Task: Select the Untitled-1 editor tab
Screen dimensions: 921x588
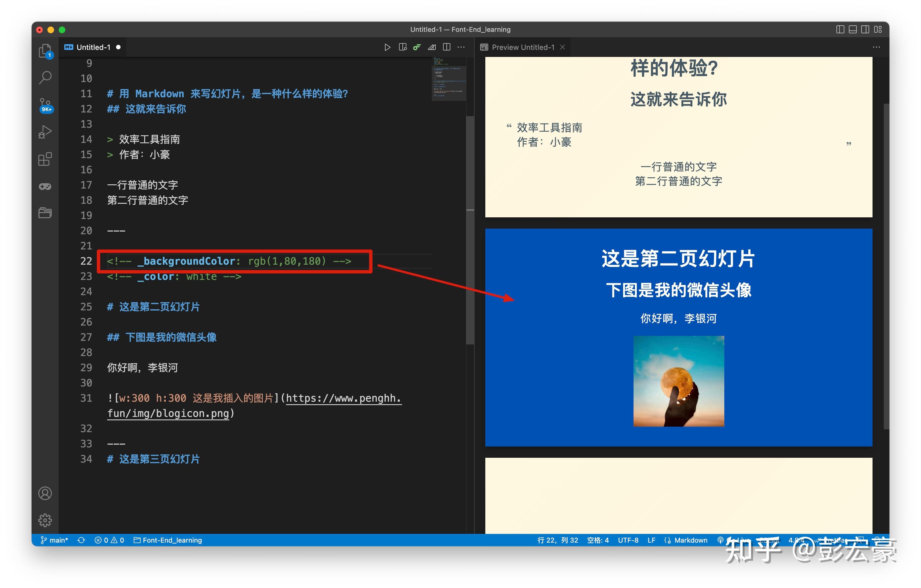Action: coord(93,47)
